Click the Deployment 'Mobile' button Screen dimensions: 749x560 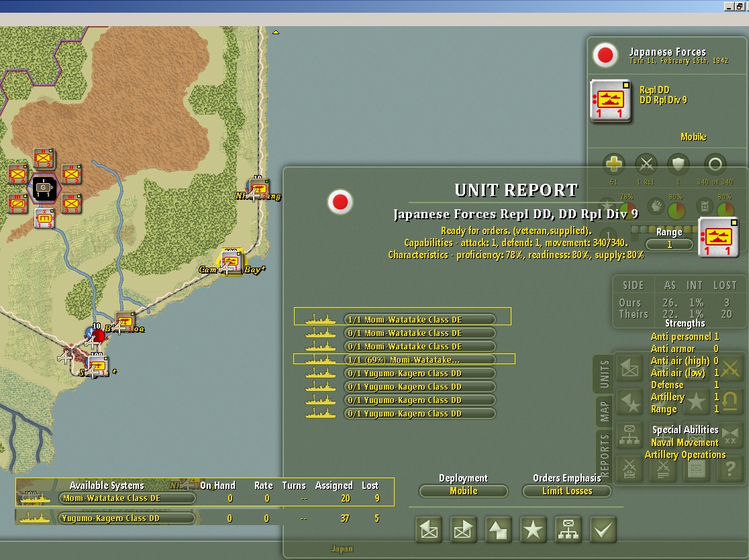tap(463, 491)
